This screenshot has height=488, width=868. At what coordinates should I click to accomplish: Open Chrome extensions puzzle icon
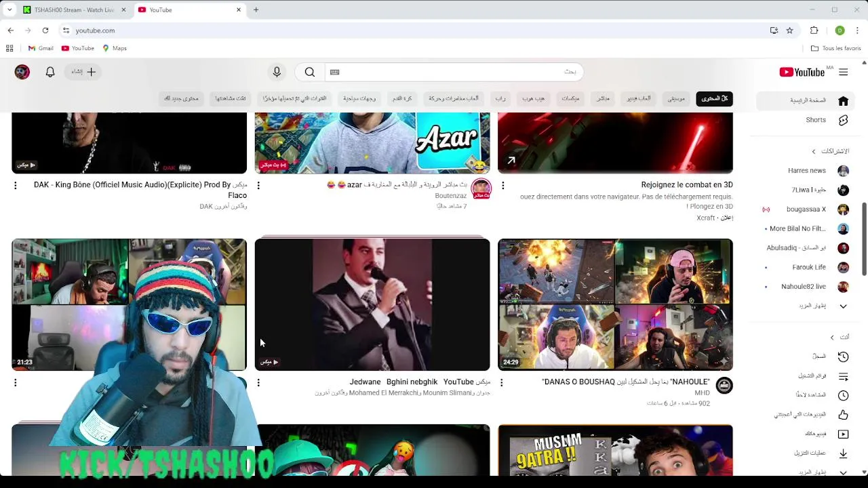click(814, 30)
